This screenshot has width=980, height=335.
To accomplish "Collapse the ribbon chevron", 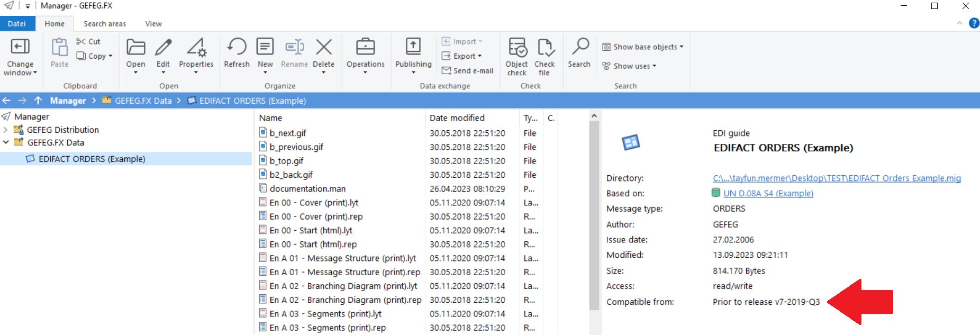I will [959, 23].
